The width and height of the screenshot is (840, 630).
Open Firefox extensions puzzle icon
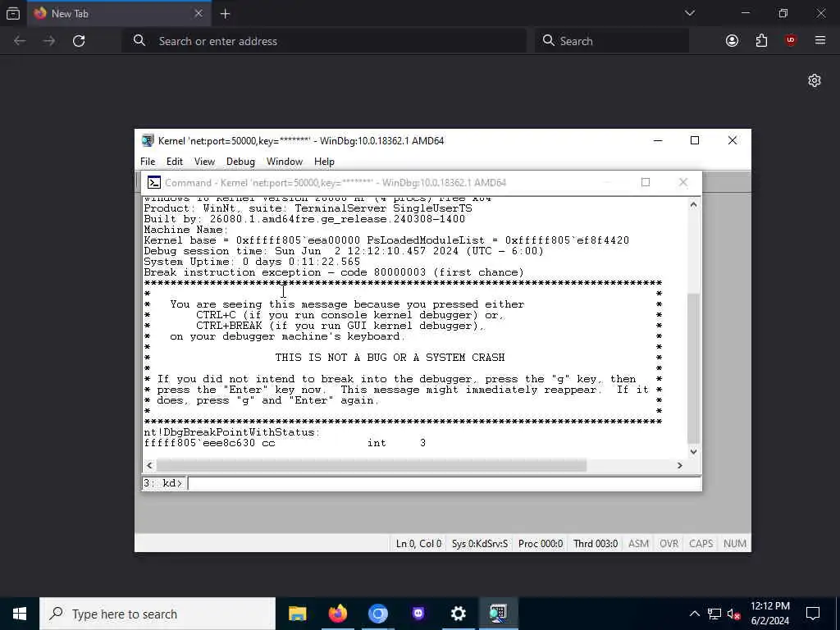[x=761, y=41]
